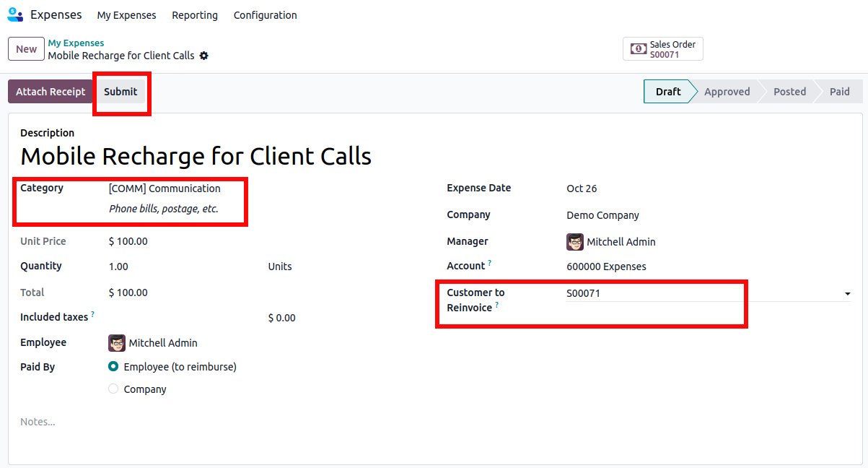Open the Configuration menu
This screenshot has width=868, height=468.
265,15
